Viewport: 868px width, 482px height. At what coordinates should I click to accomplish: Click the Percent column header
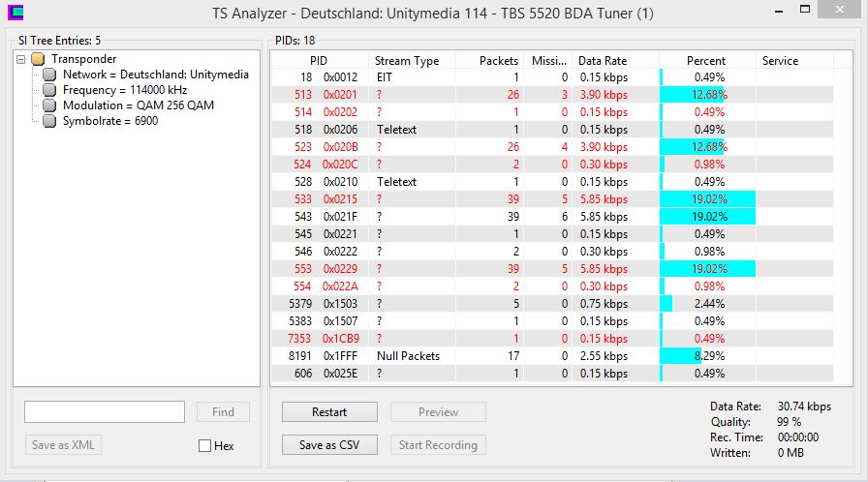click(706, 60)
